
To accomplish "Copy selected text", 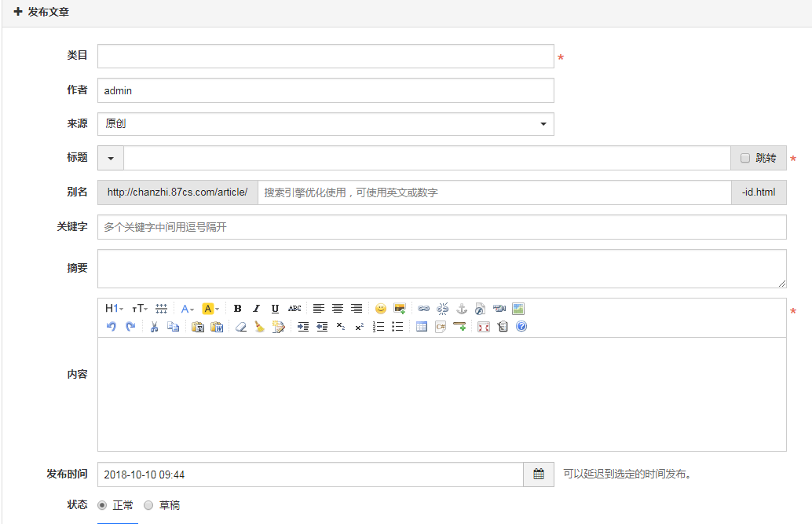I will [173, 327].
